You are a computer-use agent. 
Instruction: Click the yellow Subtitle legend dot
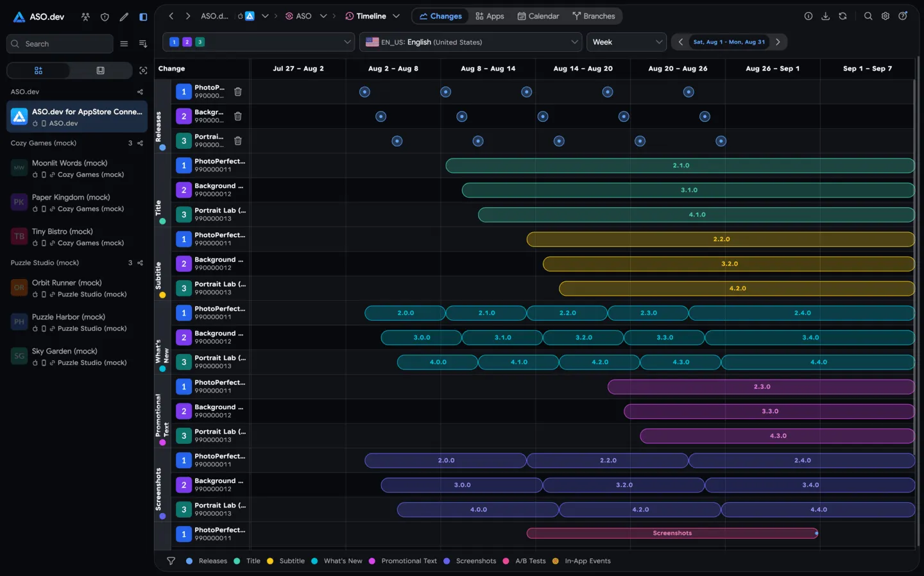270,561
